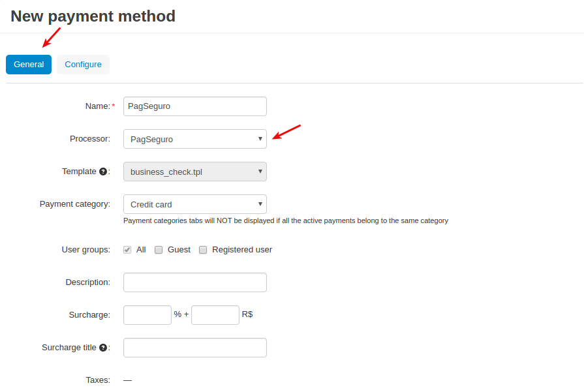
Task: Check the Registered user checkbox
Action: 203,250
